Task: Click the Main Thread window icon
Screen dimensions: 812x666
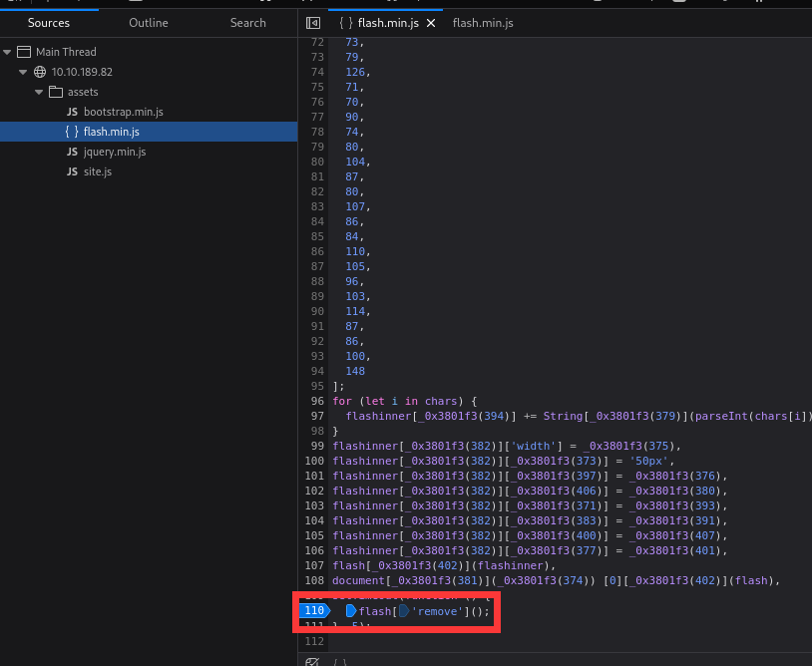Action: [24, 52]
